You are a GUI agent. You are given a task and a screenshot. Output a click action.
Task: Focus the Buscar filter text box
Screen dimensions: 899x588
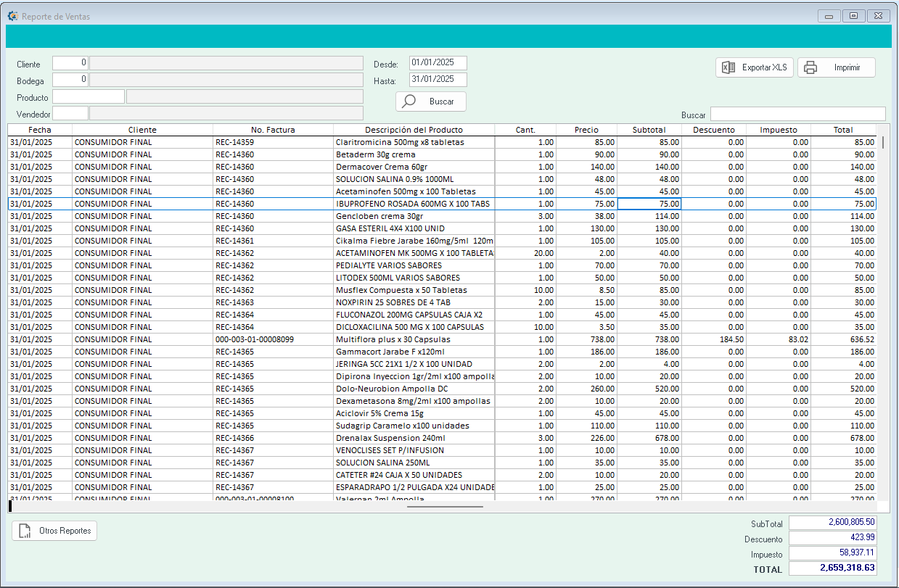[x=797, y=114]
